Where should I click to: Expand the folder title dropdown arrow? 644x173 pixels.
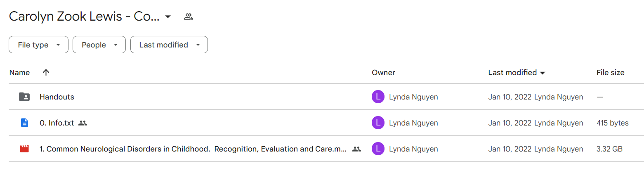(x=167, y=17)
